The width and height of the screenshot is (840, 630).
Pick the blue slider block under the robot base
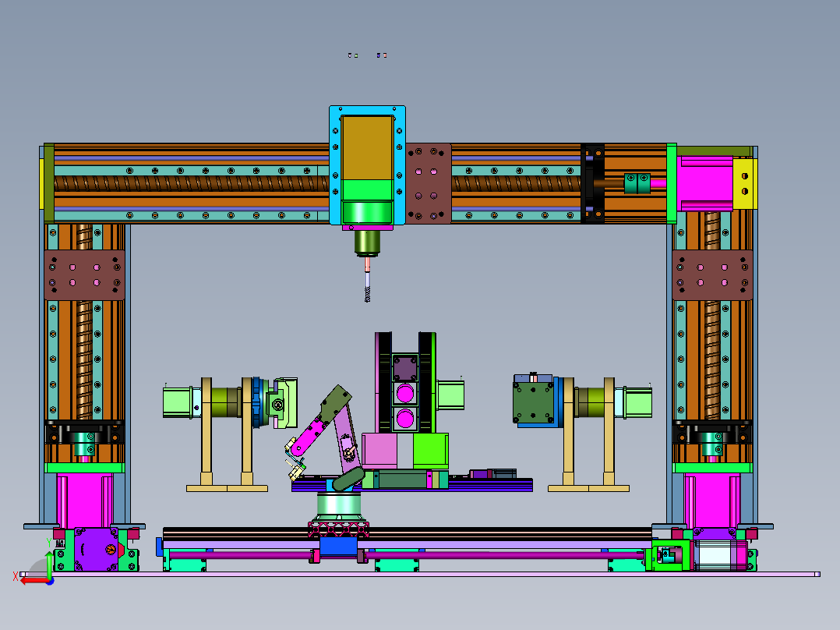(x=338, y=547)
